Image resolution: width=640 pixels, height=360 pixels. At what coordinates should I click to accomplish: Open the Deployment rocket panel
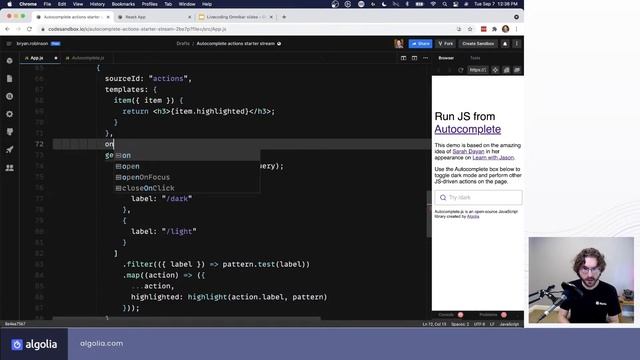pyautogui.click(x=9, y=150)
